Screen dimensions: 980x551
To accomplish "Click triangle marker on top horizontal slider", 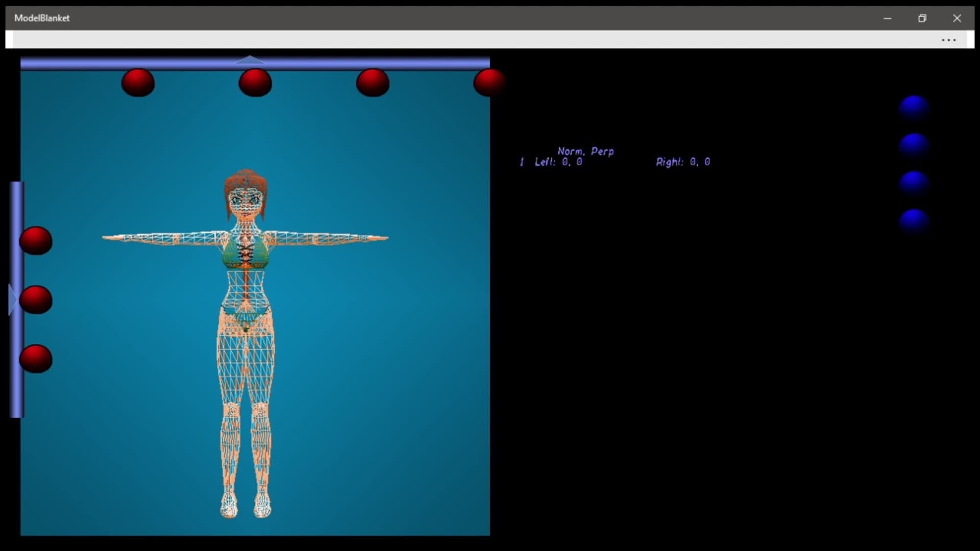I will point(250,60).
